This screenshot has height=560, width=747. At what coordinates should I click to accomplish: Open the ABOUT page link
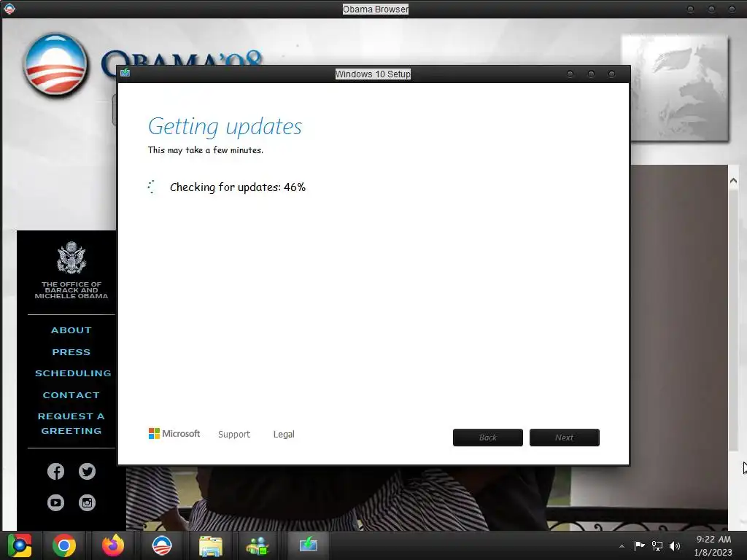(71, 330)
